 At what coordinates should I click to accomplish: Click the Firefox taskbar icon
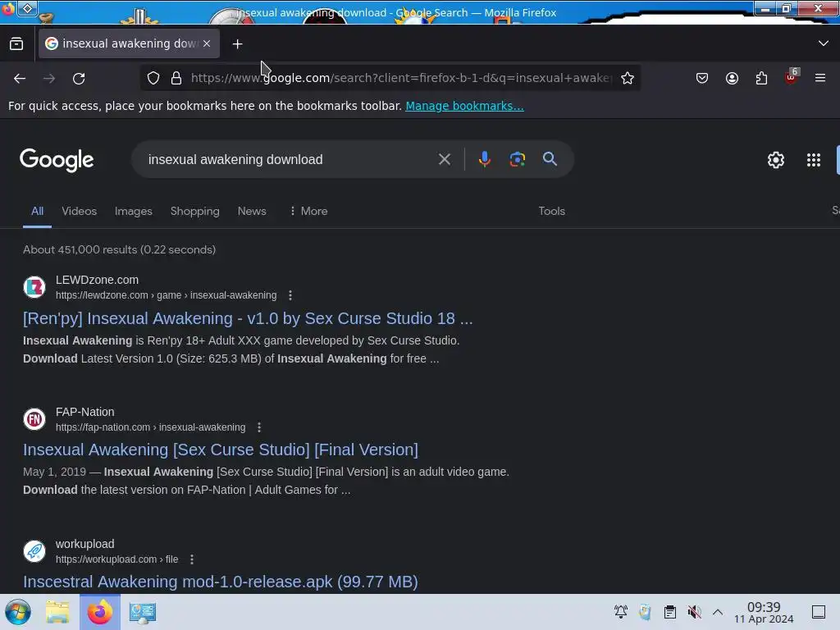[100, 612]
